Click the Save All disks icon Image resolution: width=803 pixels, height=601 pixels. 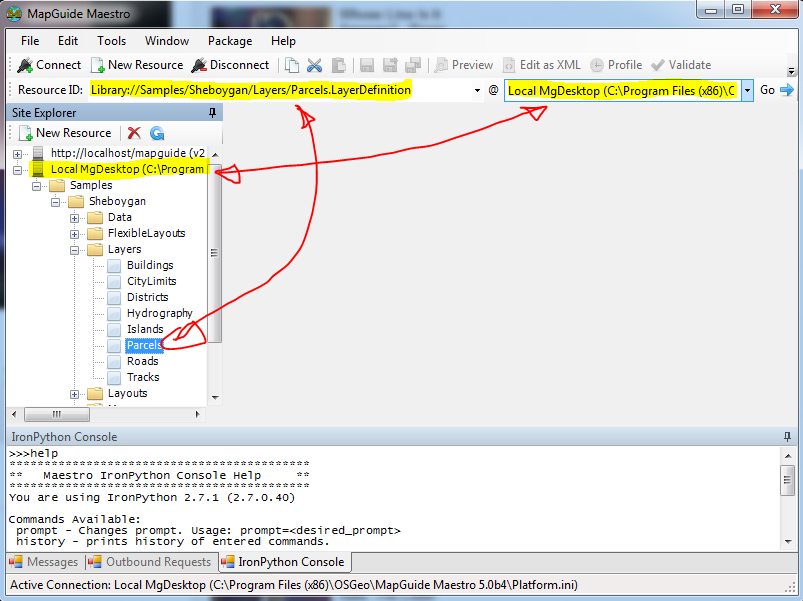pos(413,65)
